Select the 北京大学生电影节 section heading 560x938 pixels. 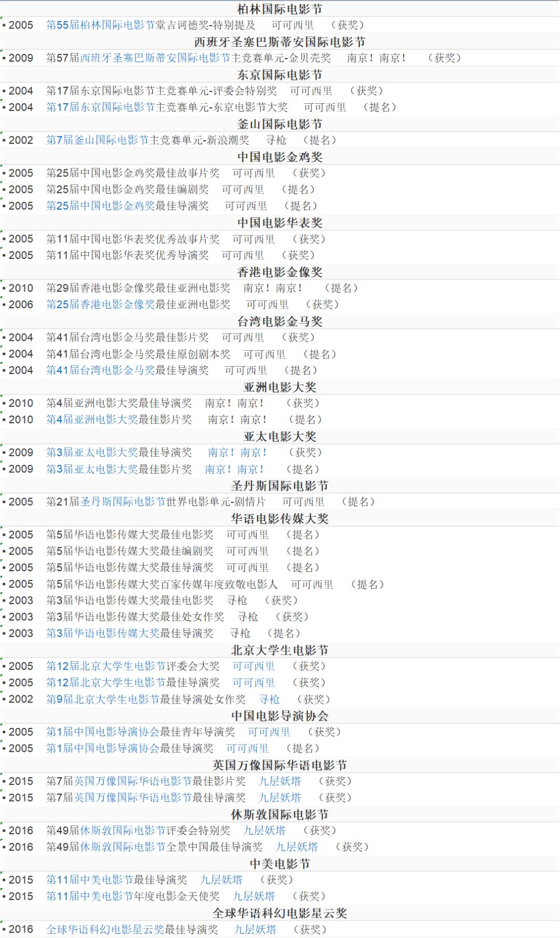point(280,650)
